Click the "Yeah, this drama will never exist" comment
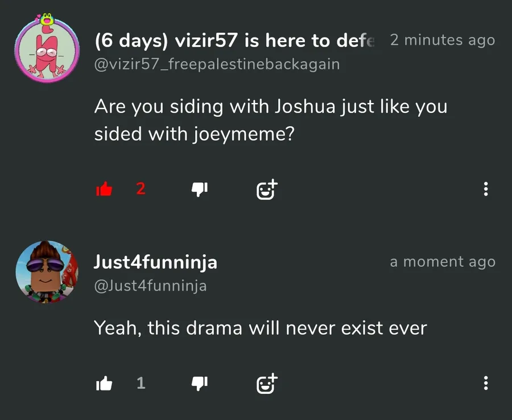This screenshot has height=420, width=512. pos(261,328)
